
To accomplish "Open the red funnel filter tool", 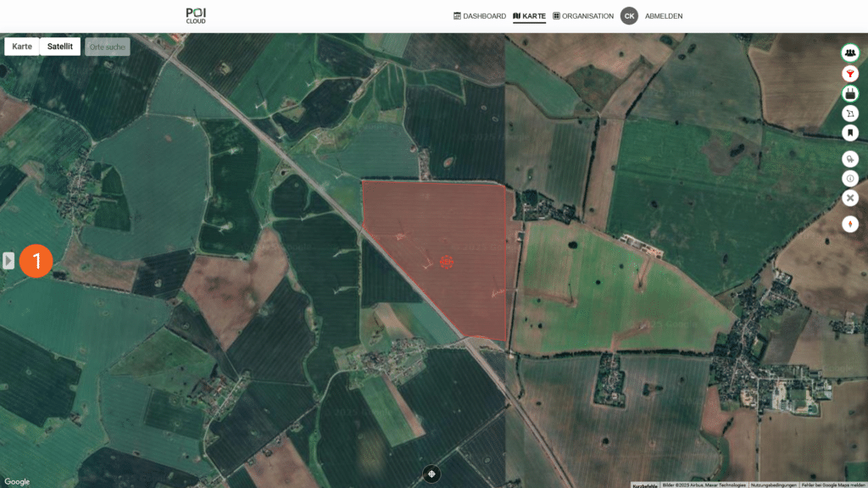I will pyautogui.click(x=850, y=74).
